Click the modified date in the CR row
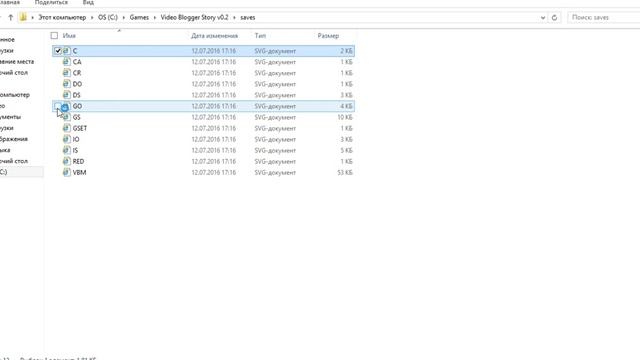Viewport: 640px width, 360px height. 214,73
